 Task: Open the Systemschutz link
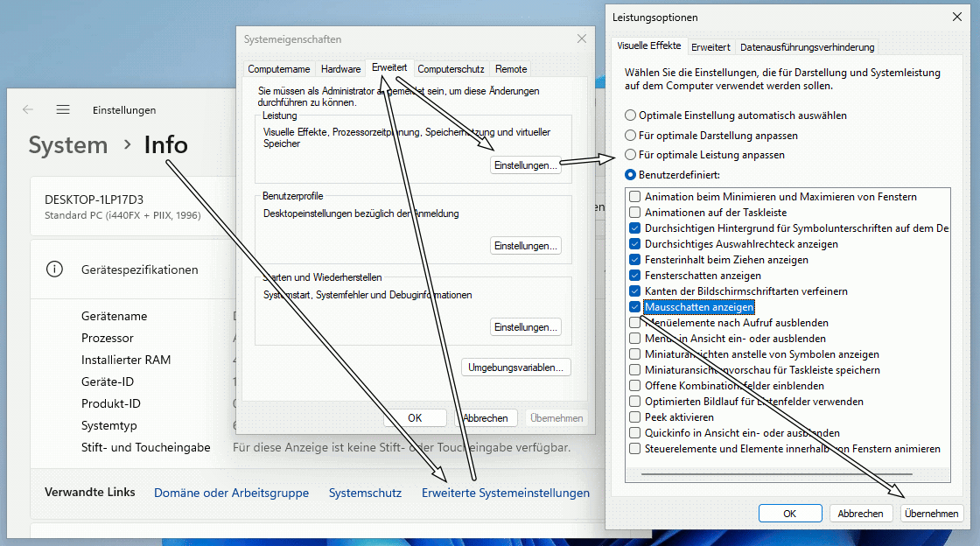[x=365, y=493]
